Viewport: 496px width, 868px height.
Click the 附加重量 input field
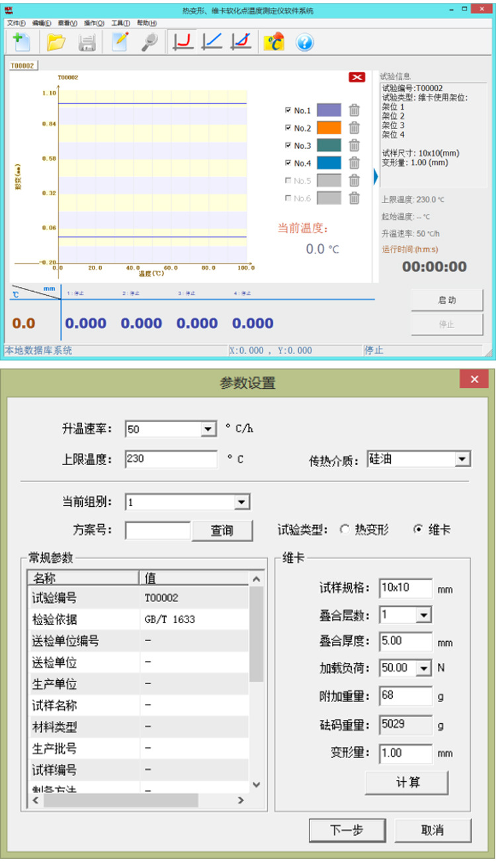[x=406, y=696]
